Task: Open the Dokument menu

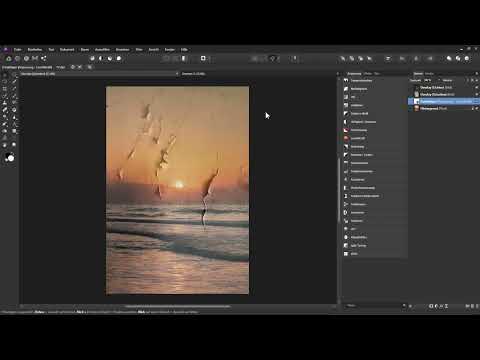Action: (x=67, y=50)
